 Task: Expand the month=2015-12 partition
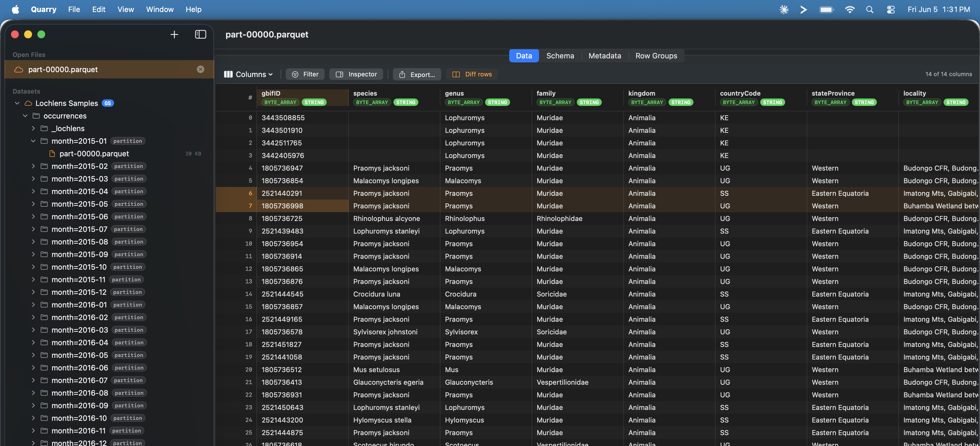33,292
